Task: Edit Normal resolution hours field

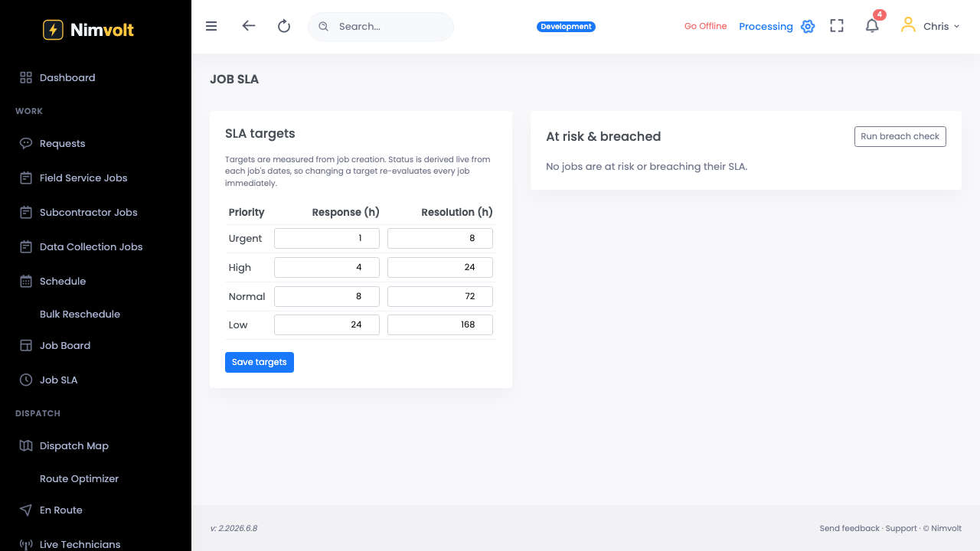Action: tap(440, 296)
